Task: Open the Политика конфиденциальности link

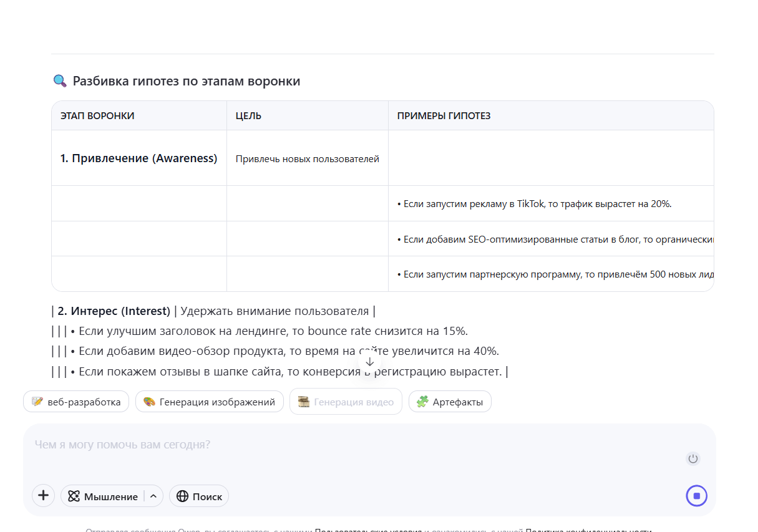Action: [x=588, y=530]
